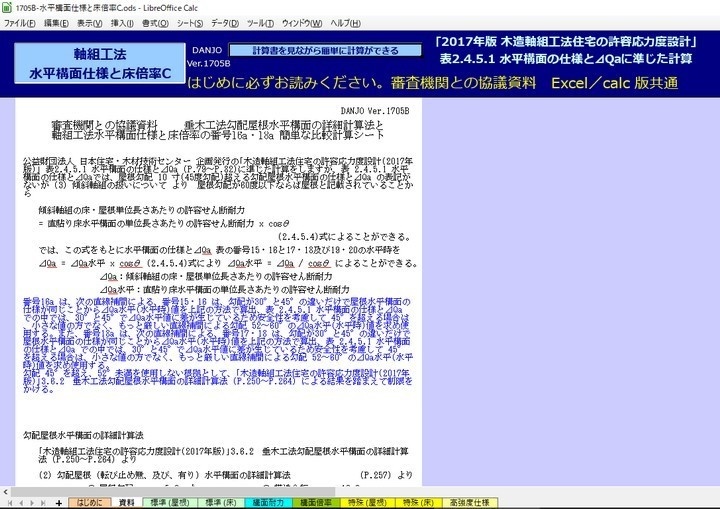The width and height of the screenshot is (720, 509).
Task: Jump to last sheet tab arrow
Action: pos(43,503)
